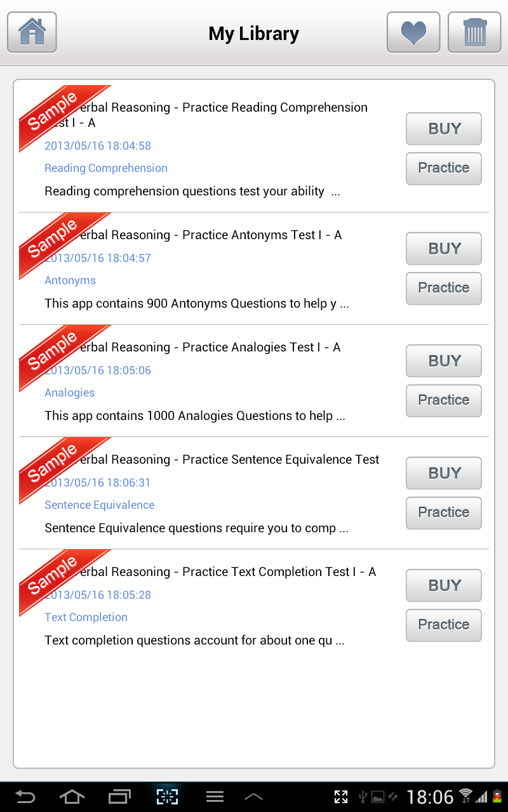Expand the up-chevron in navigation bar
Screen dimensions: 508x812
(x=253, y=796)
